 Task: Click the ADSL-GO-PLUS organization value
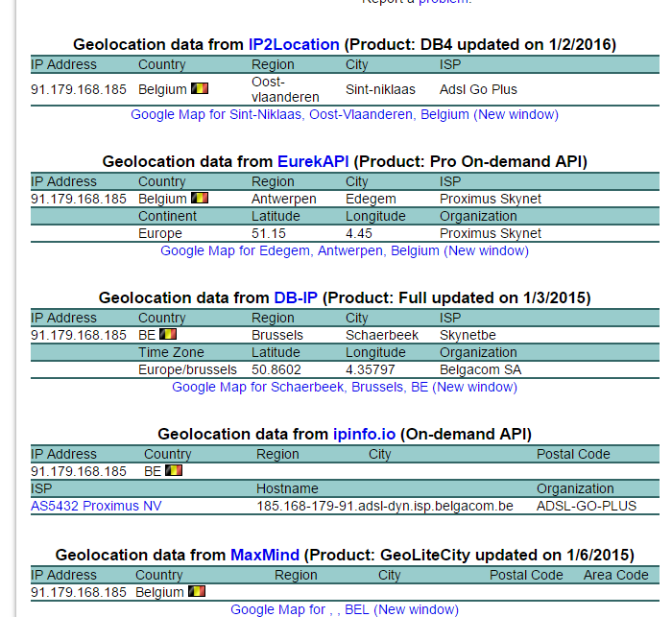[587, 506]
